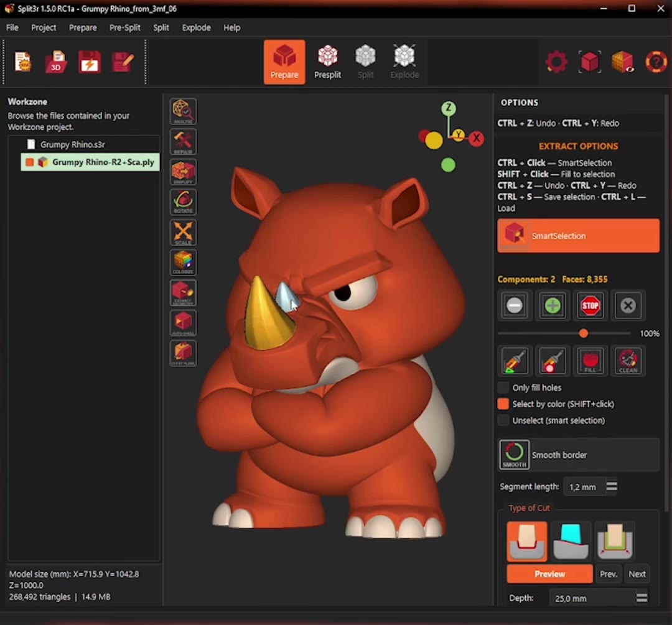The image size is (672, 625).
Task: Open settings via the red gear icon
Action: point(556,62)
